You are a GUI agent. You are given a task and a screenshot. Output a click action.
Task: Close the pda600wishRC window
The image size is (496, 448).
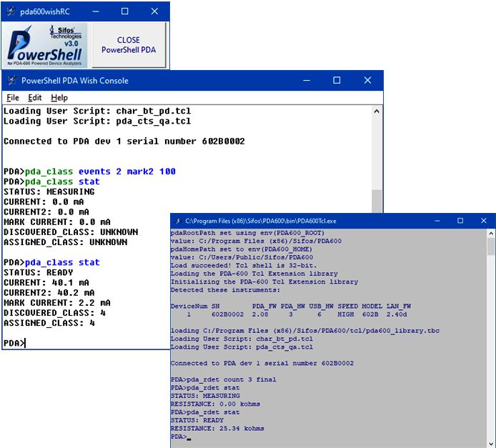[154, 11]
